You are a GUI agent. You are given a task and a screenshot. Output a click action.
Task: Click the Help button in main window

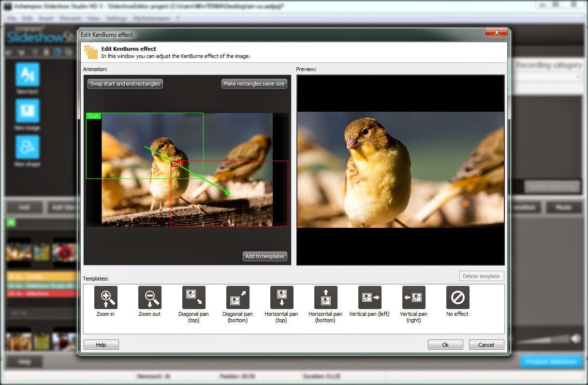pyautogui.click(x=24, y=362)
